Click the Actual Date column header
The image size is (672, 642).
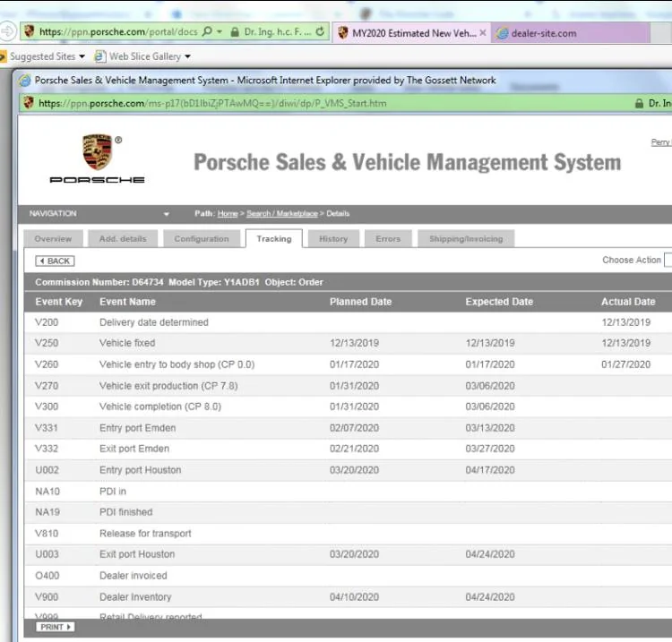pyautogui.click(x=628, y=302)
